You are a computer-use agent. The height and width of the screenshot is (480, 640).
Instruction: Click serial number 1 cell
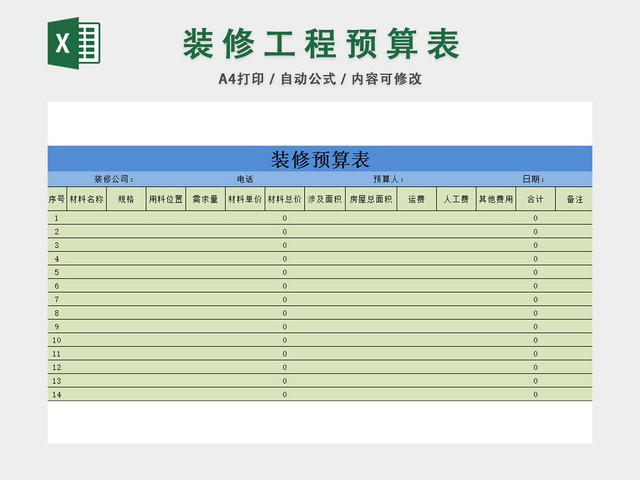click(x=57, y=218)
